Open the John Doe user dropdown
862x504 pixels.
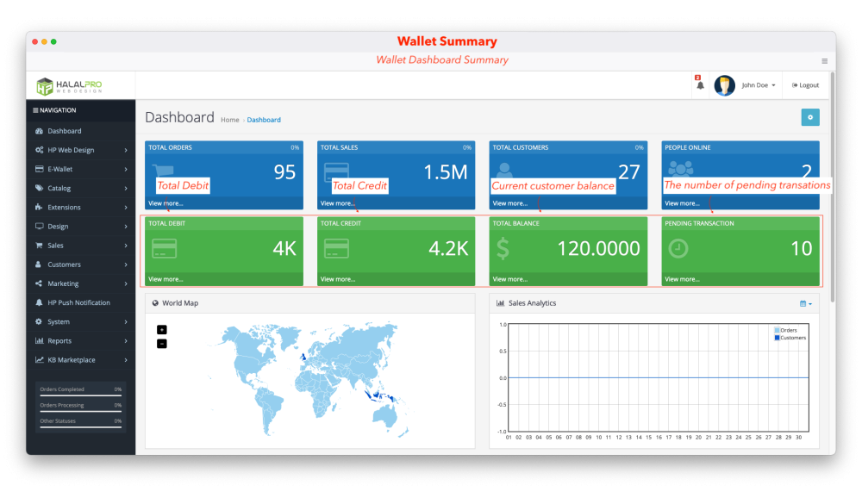coord(759,85)
